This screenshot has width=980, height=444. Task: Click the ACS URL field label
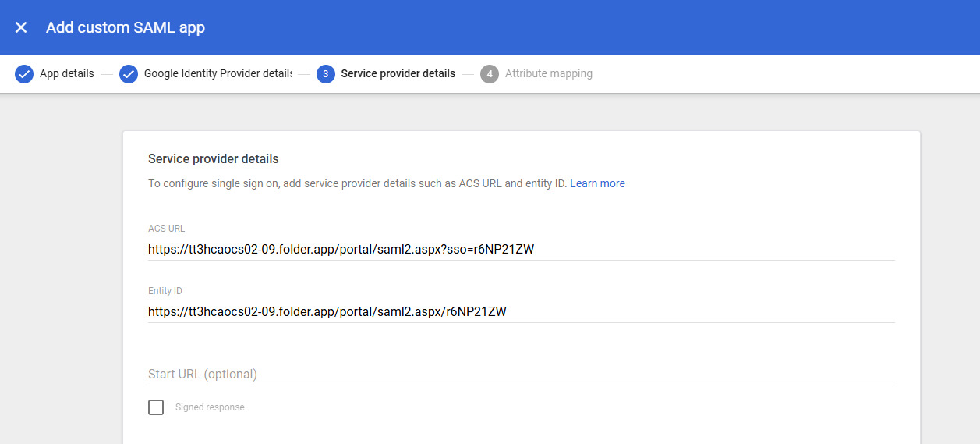pyautogui.click(x=167, y=229)
